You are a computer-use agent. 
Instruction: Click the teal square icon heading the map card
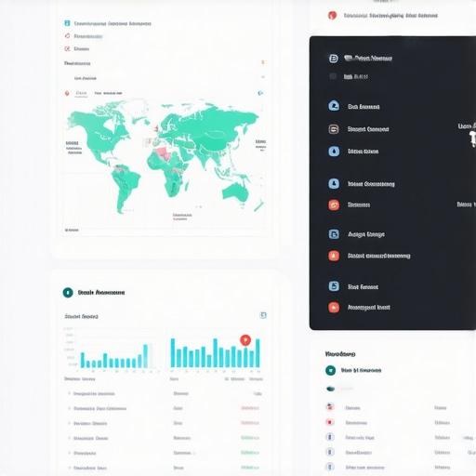point(67,23)
